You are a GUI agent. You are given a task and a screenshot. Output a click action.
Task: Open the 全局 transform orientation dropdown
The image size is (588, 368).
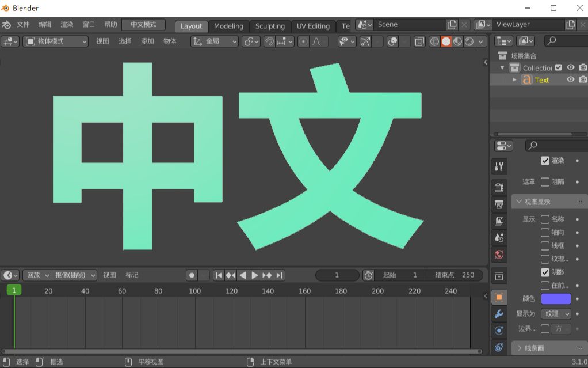pyautogui.click(x=216, y=41)
